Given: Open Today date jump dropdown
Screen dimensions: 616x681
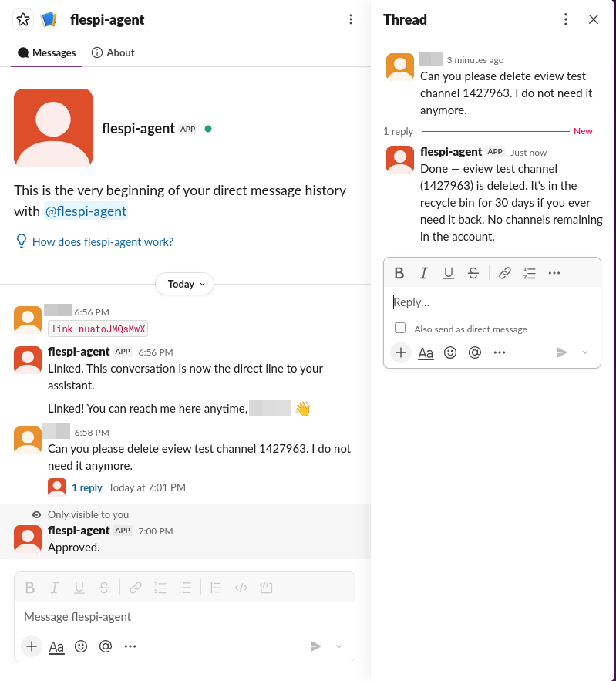Looking at the screenshot, I should (x=184, y=284).
